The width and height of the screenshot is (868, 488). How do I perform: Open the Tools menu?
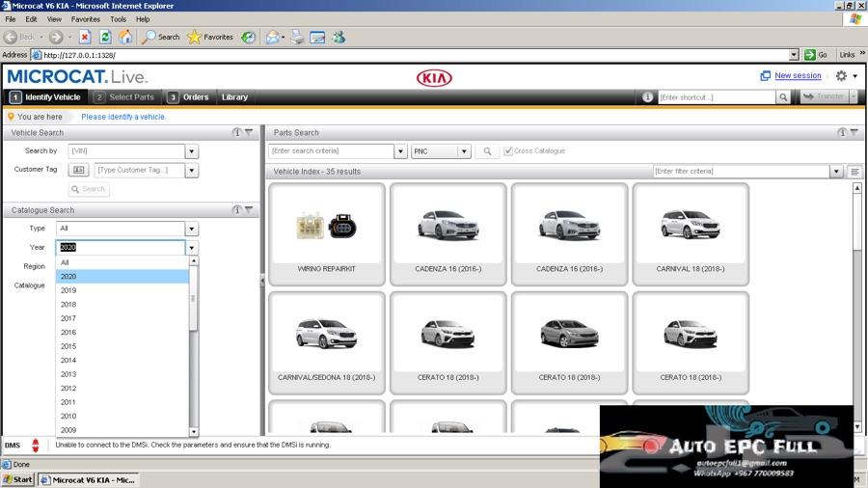click(x=118, y=19)
